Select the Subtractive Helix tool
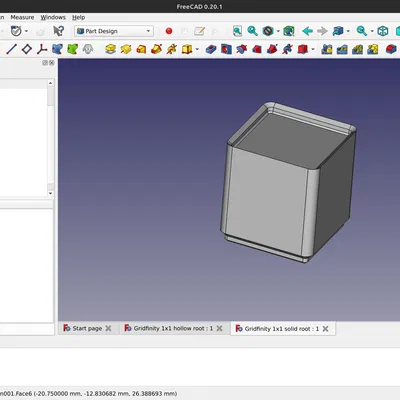This screenshot has height=400, width=400. [287, 49]
